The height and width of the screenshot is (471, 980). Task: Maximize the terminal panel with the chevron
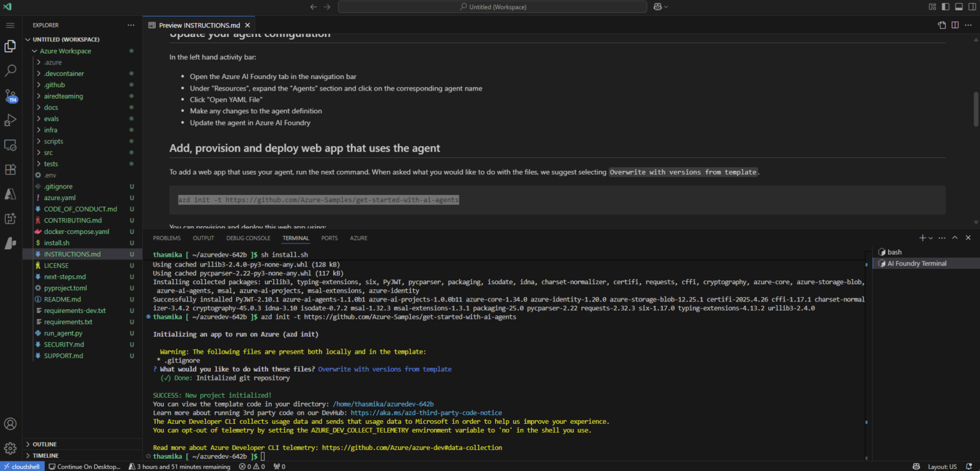tap(954, 237)
